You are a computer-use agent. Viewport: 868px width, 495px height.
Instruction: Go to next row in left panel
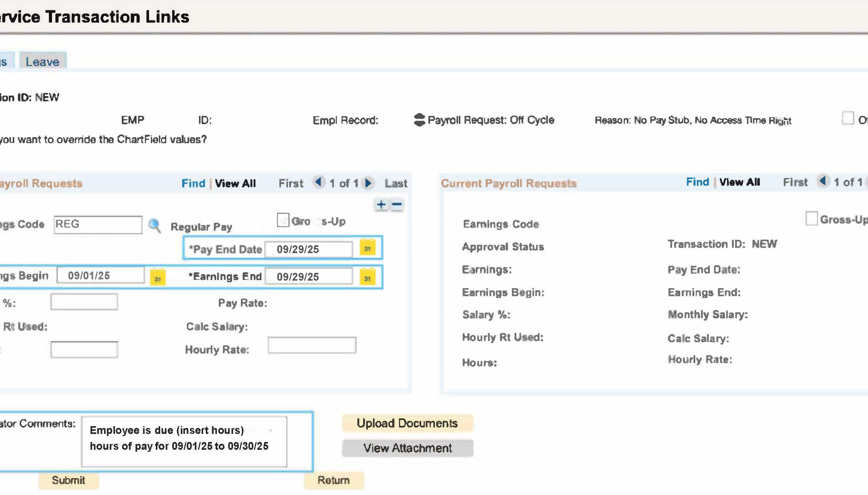tap(368, 183)
